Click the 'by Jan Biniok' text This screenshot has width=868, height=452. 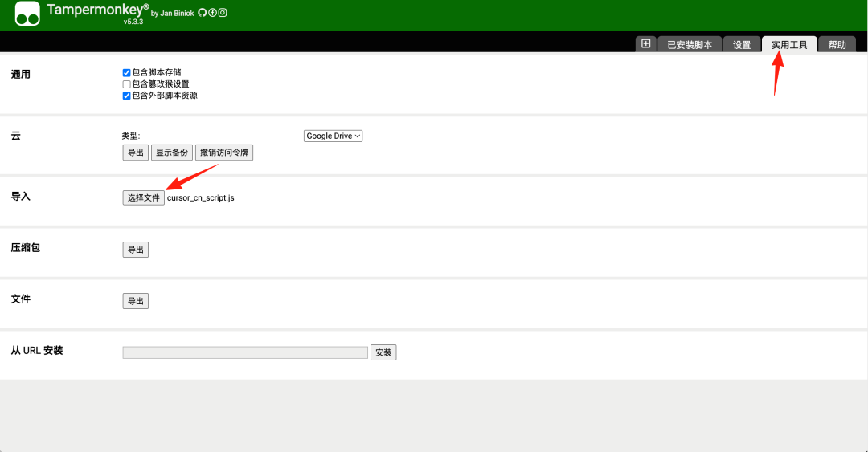(172, 14)
